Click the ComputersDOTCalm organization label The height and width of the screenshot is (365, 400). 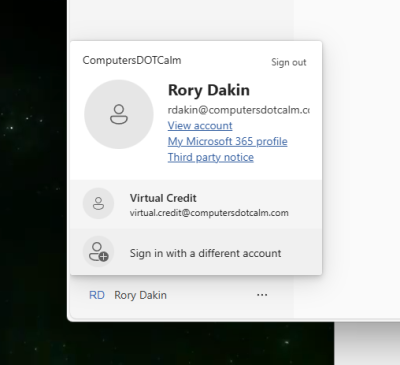[x=132, y=60]
